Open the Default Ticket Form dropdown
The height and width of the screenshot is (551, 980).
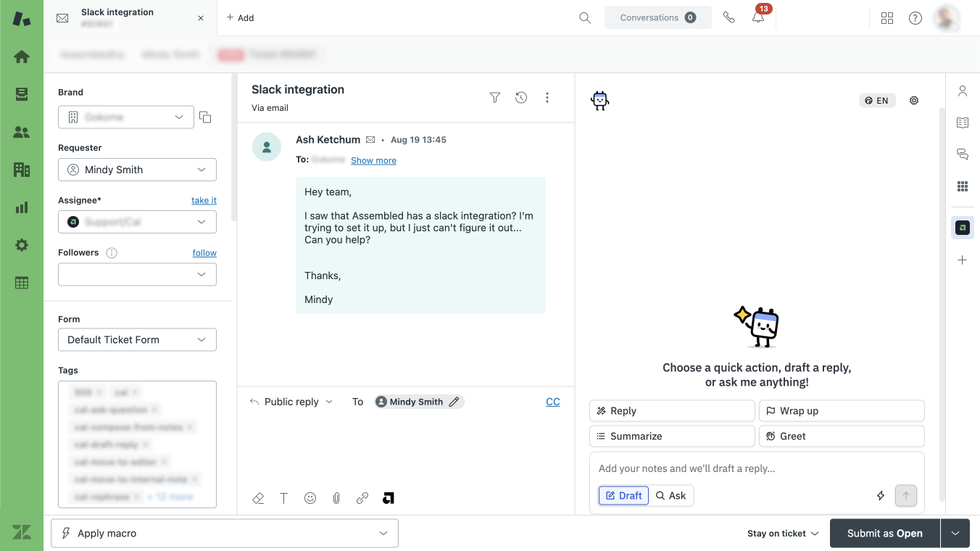click(x=137, y=339)
